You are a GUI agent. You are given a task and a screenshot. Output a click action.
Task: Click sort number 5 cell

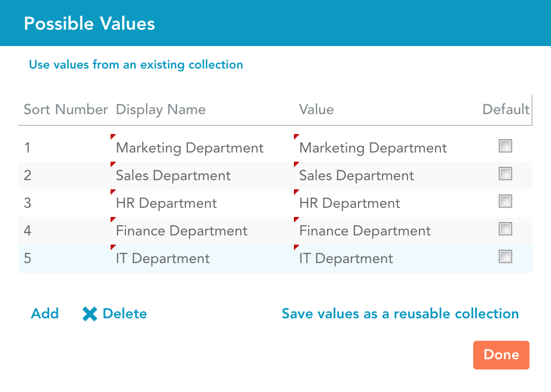tap(65, 258)
